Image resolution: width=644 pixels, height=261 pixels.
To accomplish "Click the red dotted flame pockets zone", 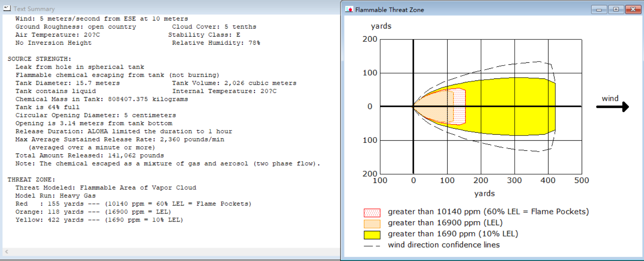I will click(460, 107).
